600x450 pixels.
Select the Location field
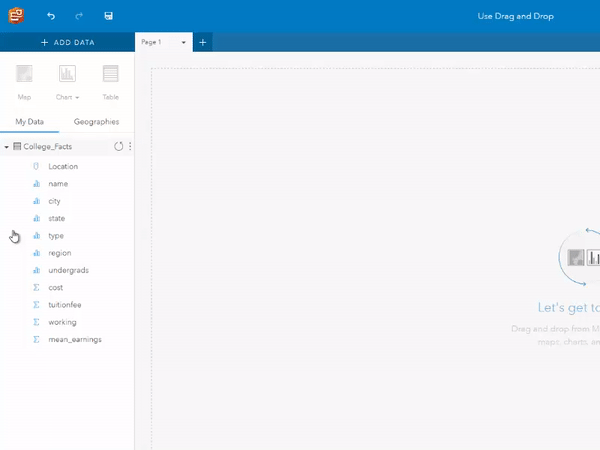[63, 166]
